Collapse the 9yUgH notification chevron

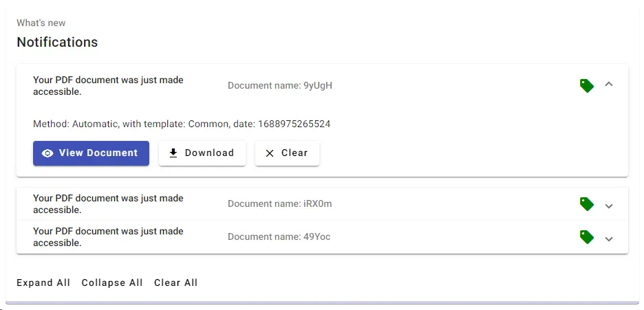point(609,84)
